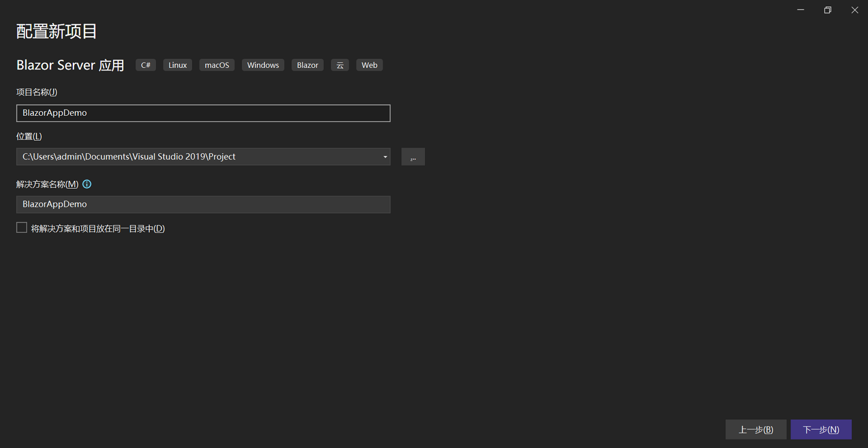The image size is (868, 448).
Task: Click the 配置新项目 title
Action: click(x=56, y=32)
